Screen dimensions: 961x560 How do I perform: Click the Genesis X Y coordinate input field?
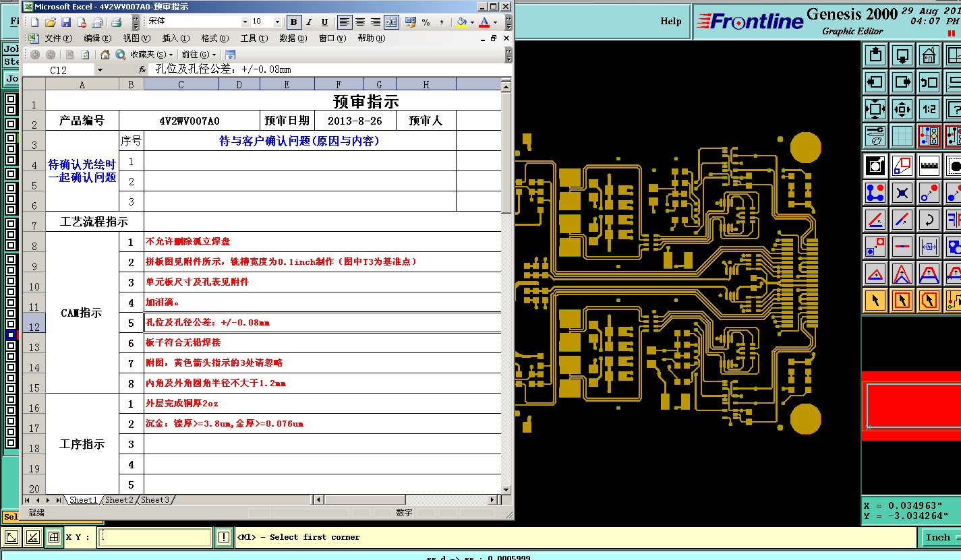(x=155, y=537)
